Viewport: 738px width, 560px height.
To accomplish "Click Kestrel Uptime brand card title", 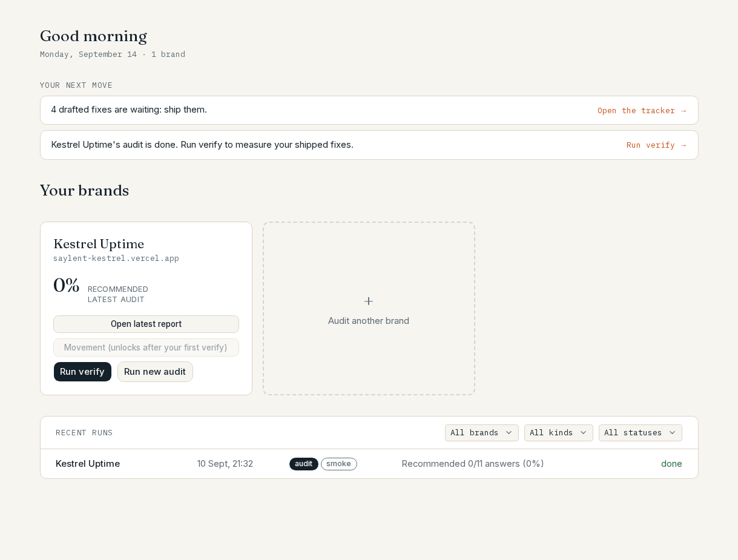I will point(99,244).
